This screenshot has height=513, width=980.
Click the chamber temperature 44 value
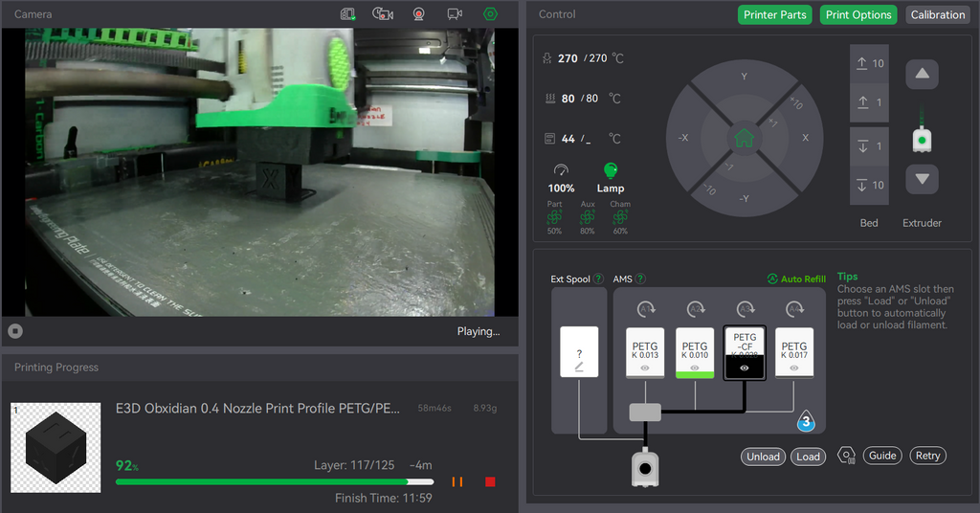pos(568,139)
